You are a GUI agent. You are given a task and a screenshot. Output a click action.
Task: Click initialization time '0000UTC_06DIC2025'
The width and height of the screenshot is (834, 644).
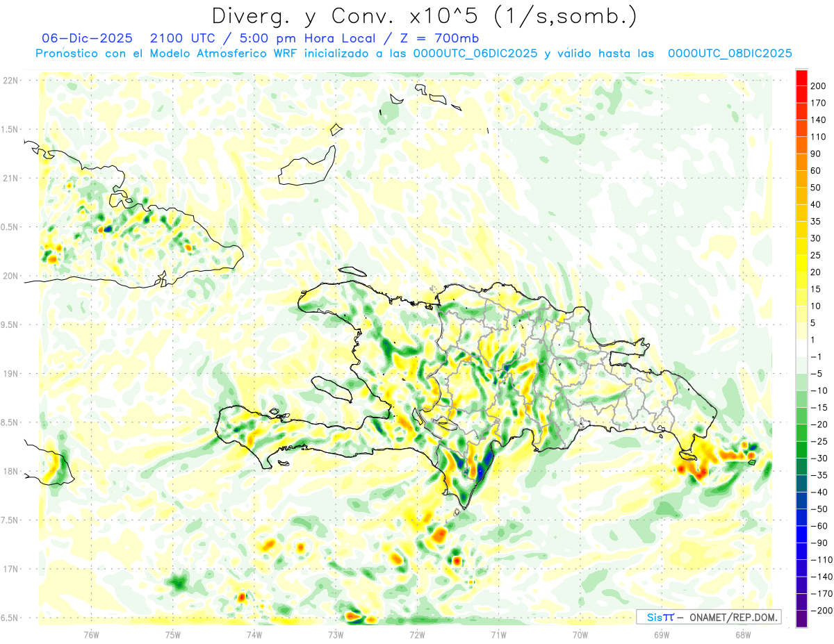pyautogui.click(x=475, y=53)
